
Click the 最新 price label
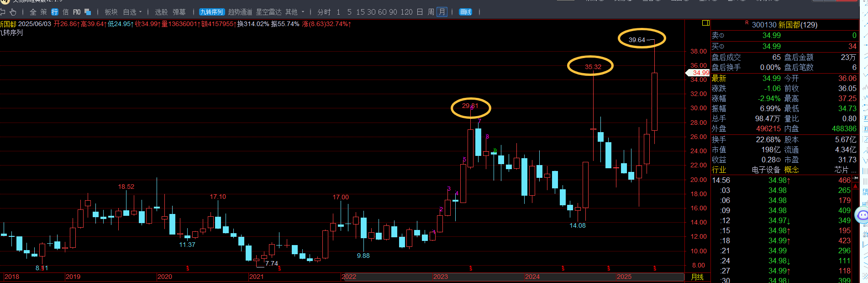tap(719, 79)
